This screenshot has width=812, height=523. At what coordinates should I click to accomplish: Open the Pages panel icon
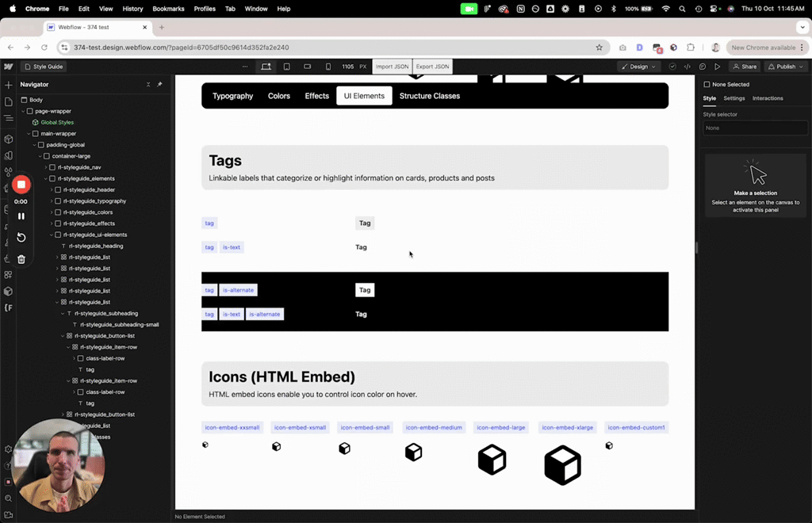pyautogui.click(x=8, y=101)
